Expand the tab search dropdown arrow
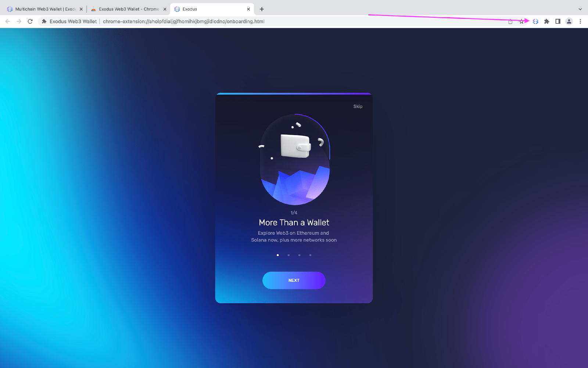588x368 pixels. pos(580,9)
